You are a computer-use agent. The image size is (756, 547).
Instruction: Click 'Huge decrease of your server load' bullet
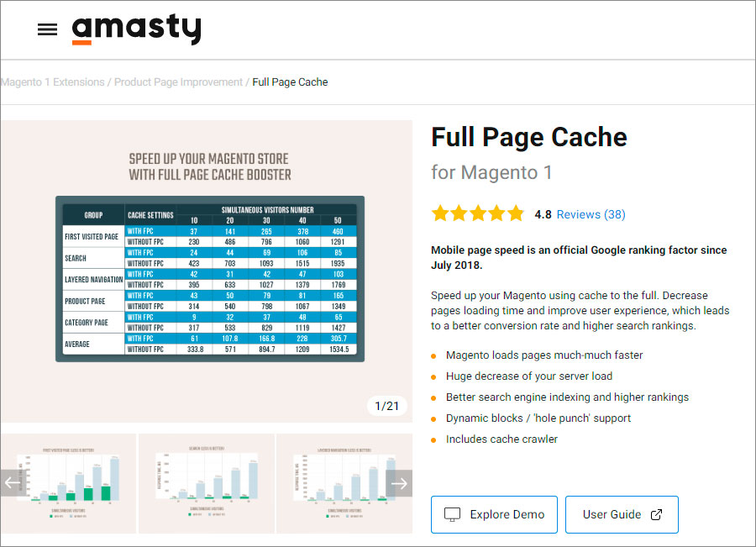pos(529,376)
